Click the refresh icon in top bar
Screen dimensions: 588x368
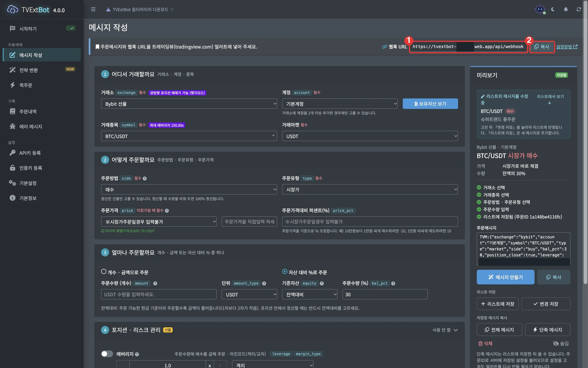[579, 9]
